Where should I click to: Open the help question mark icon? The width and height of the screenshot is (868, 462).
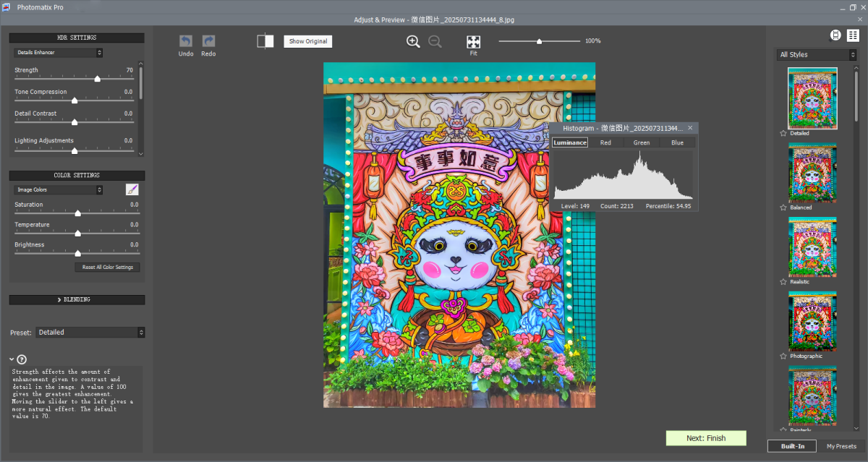22,359
